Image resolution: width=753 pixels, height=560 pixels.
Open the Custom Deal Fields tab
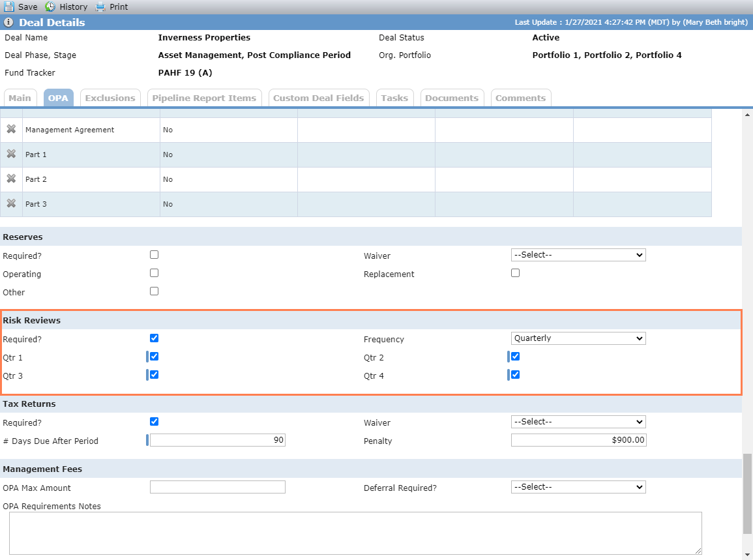pos(319,98)
